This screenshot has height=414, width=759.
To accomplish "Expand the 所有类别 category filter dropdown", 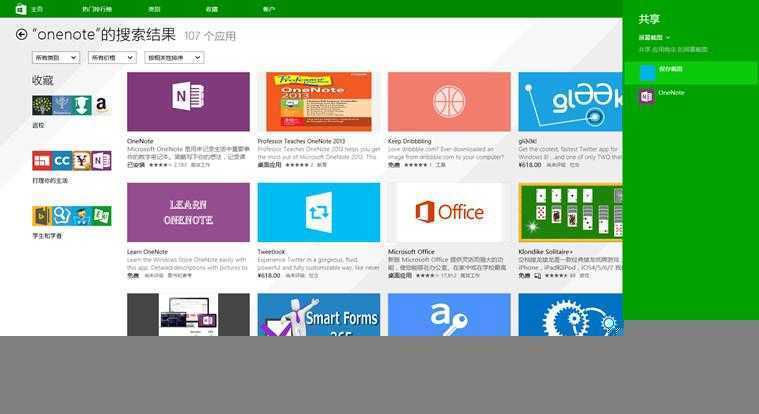I will (x=56, y=58).
